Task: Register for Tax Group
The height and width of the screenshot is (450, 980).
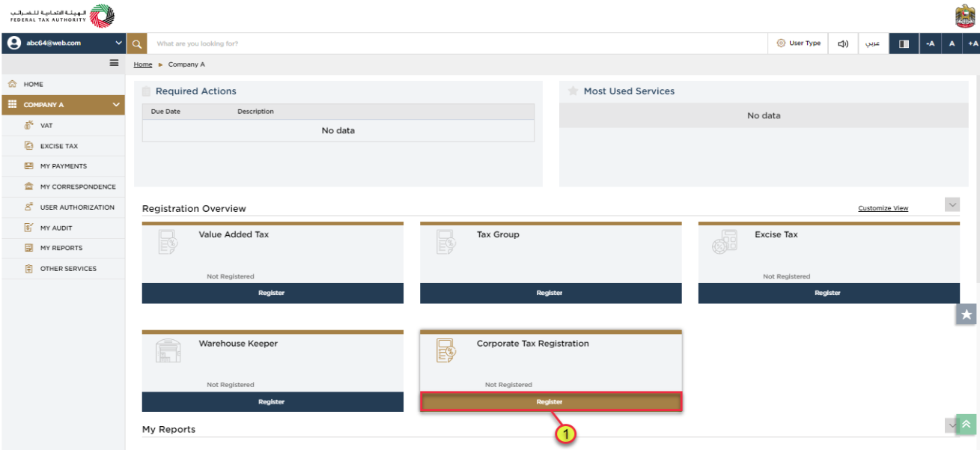Action: pos(551,293)
